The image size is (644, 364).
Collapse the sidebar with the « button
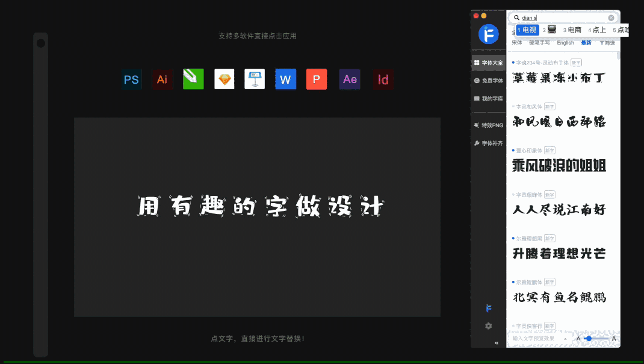[496, 342]
